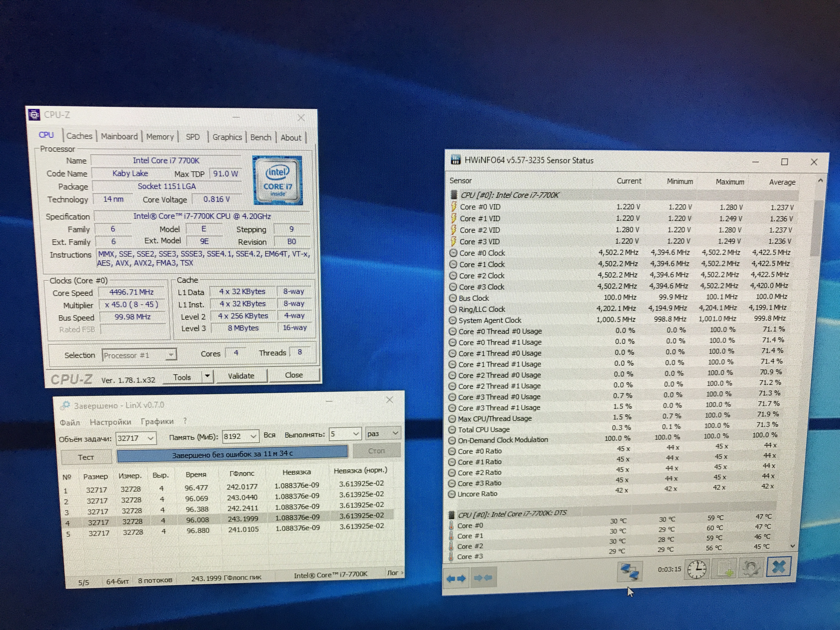The height and width of the screenshot is (630, 840).
Task: Open HWiNFO sensor settings gear icon
Action: click(751, 568)
